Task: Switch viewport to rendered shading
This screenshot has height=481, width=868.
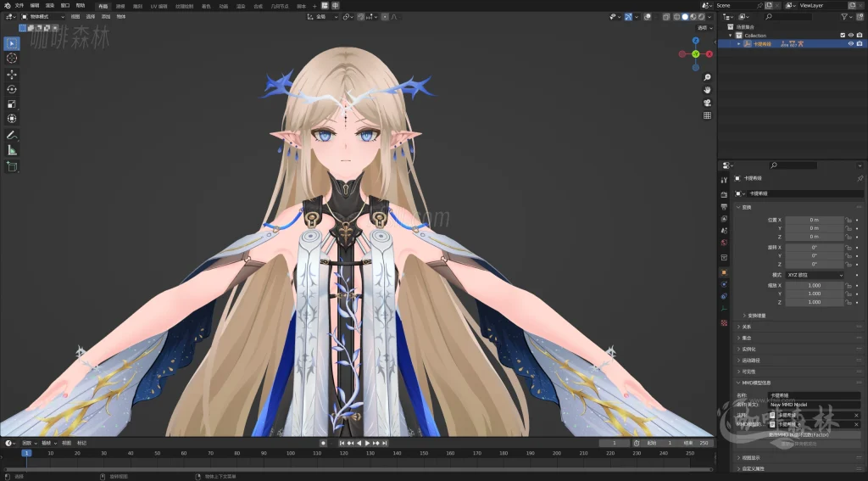Action: tap(701, 17)
